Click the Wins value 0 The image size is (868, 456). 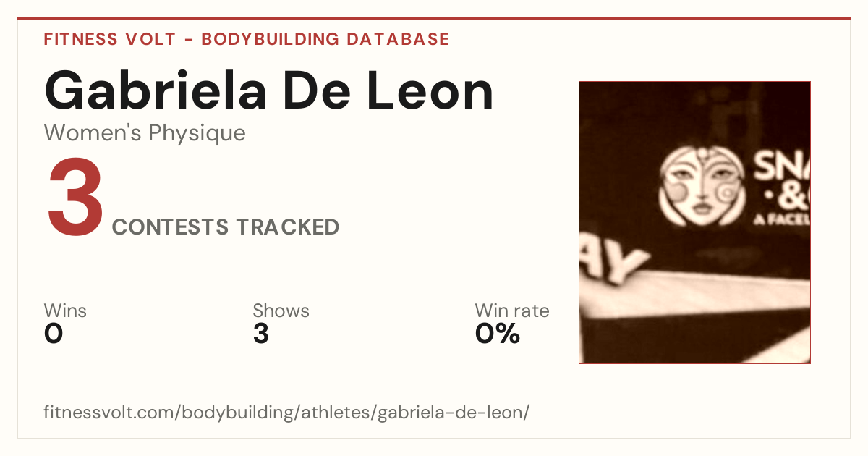point(54,334)
